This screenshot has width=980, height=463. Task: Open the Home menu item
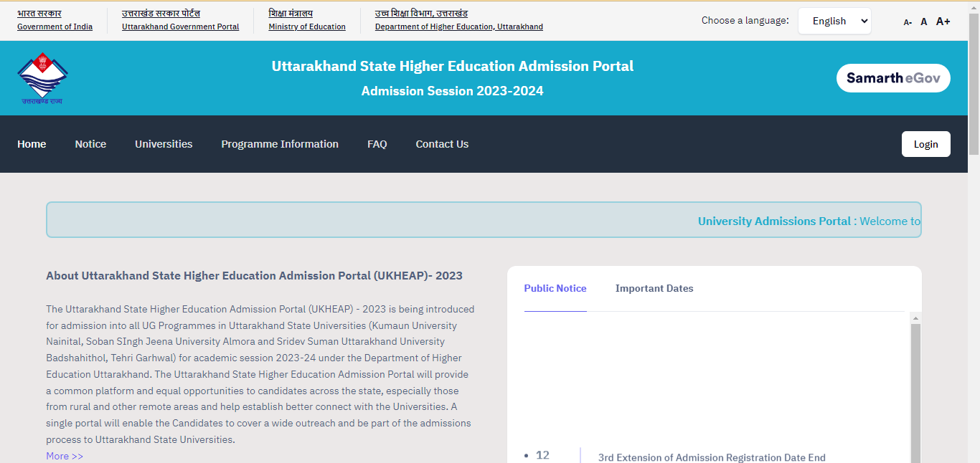tap(32, 144)
